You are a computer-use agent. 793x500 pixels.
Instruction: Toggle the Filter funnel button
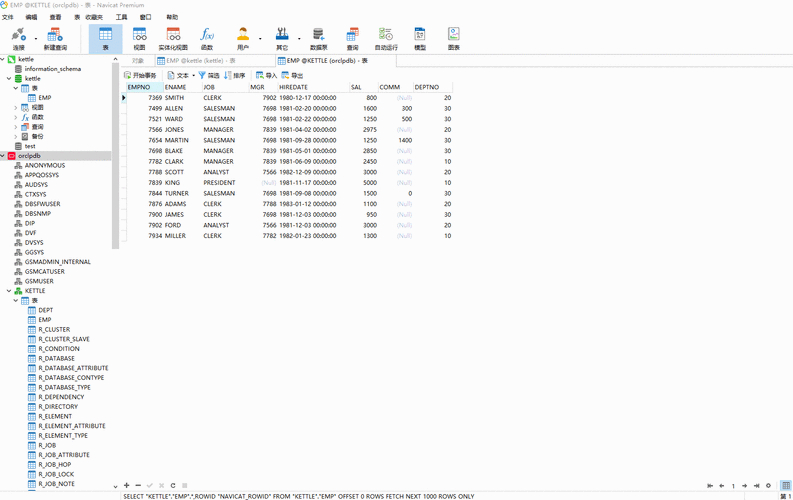(209, 75)
